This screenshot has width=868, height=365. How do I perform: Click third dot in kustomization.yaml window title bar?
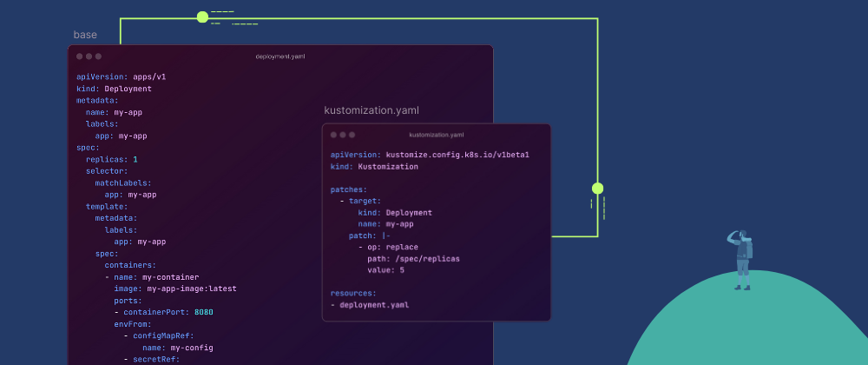tap(352, 135)
